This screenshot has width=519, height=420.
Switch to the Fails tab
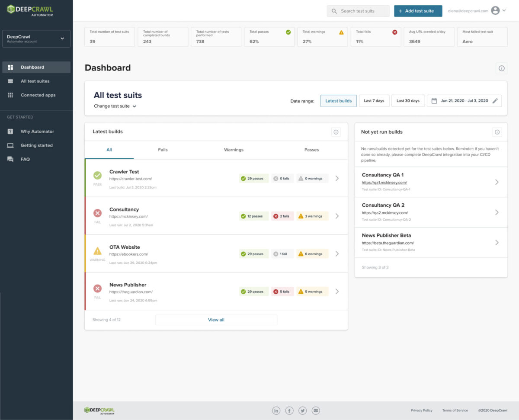tap(163, 150)
